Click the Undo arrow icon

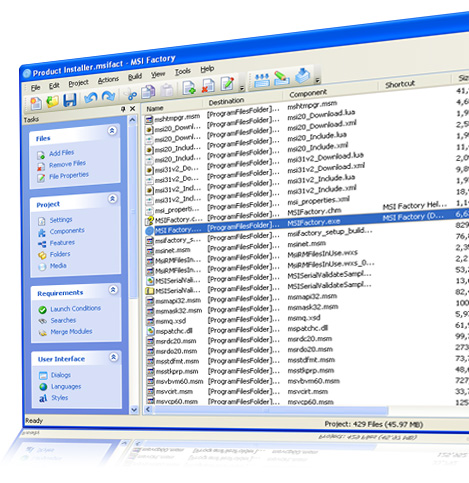(90, 98)
